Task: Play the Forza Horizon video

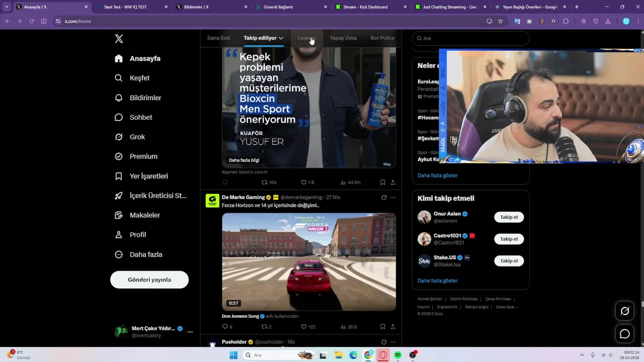Action: click(309, 261)
